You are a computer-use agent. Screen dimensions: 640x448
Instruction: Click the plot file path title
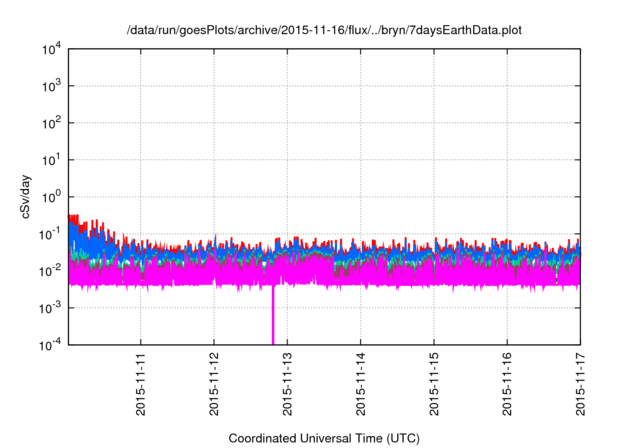pyautogui.click(x=324, y=30)
